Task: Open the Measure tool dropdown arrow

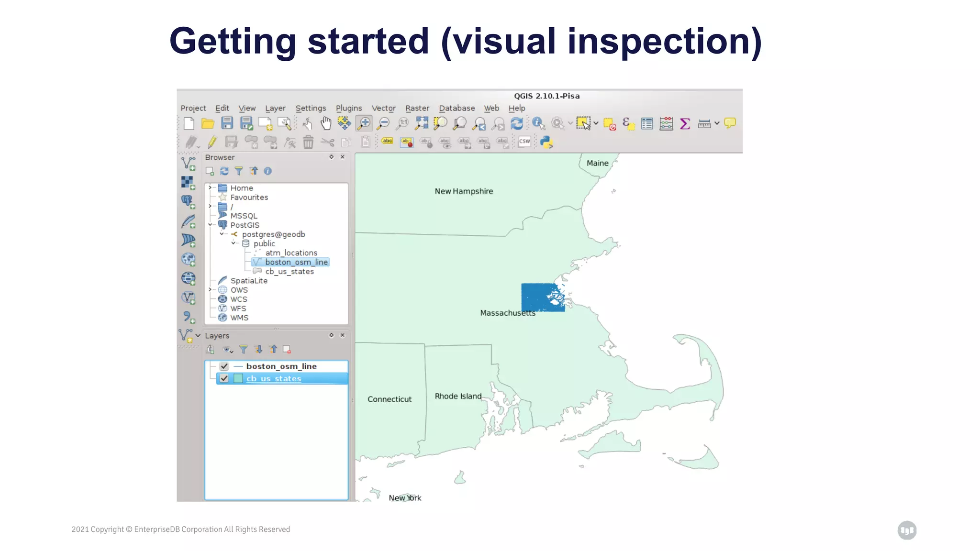Action: coord(717,123)
